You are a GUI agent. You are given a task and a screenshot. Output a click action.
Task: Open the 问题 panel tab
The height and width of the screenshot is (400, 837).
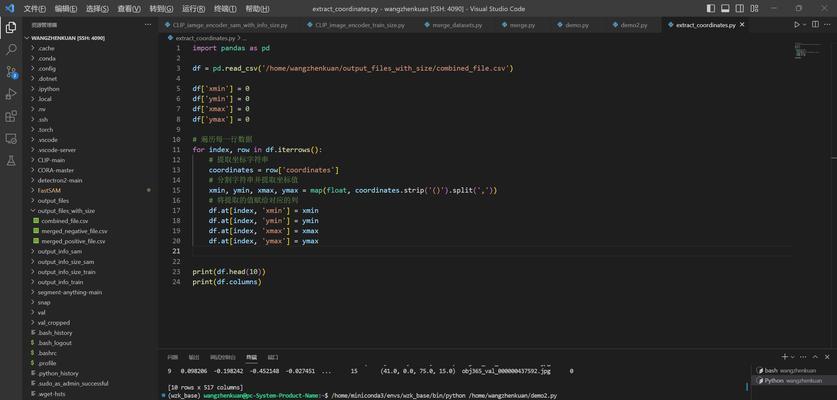click(x=172, y=357)
